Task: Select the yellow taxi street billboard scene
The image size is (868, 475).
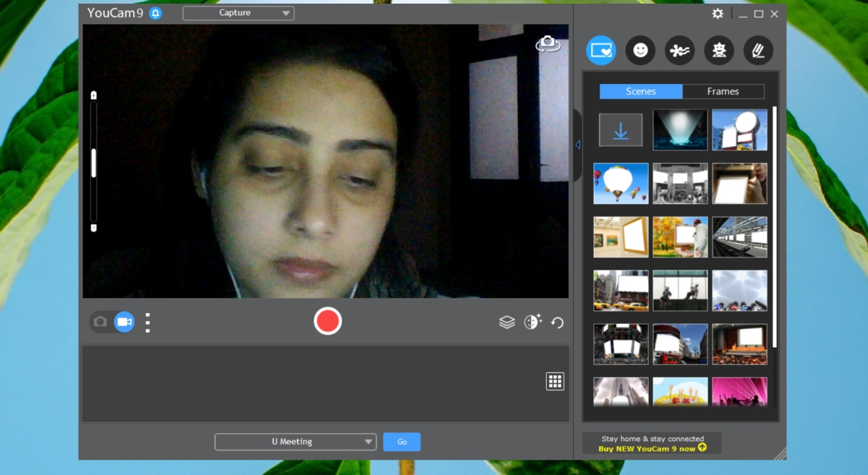Action: [x=621, y=290]
